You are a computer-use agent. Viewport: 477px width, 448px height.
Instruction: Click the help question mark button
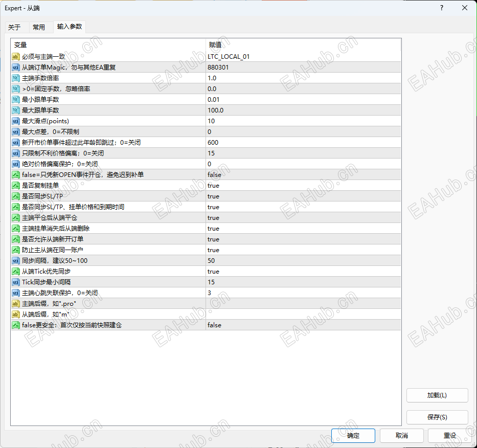click(x=442, y=8)
